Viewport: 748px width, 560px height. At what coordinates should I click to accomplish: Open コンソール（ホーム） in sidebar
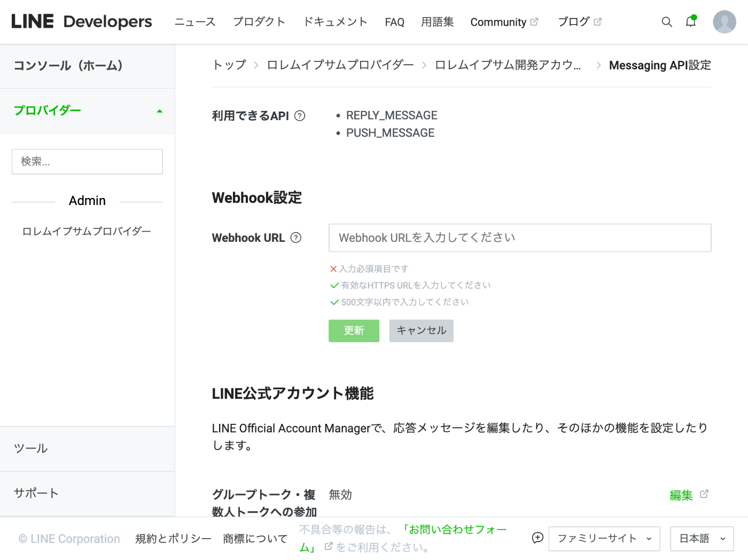[88, 66]
